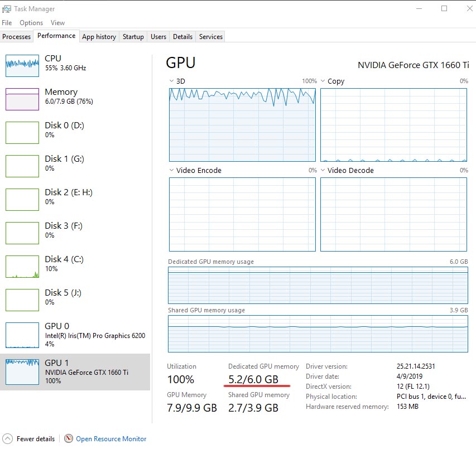Click the Fewer details collapse arrow icon

[x=8, y=439]
